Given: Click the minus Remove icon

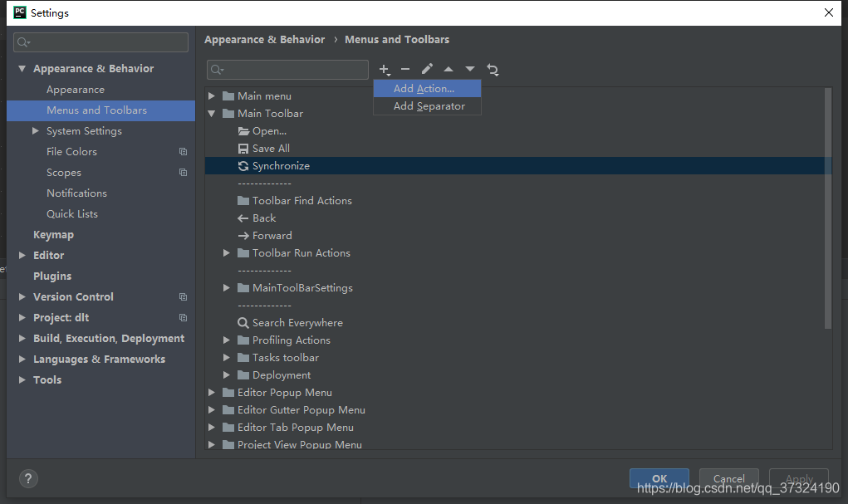Looking at the screenshot, I should (405, 69).
